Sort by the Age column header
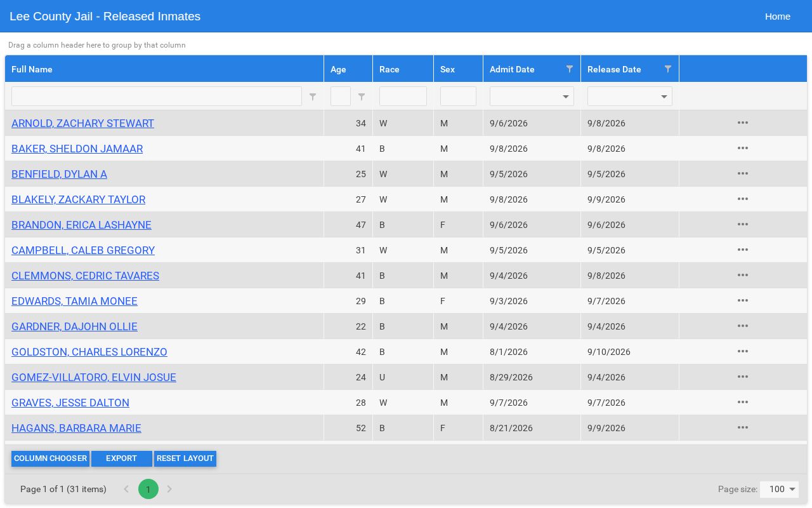The image size is (812, 508). [x=348, y=69]
